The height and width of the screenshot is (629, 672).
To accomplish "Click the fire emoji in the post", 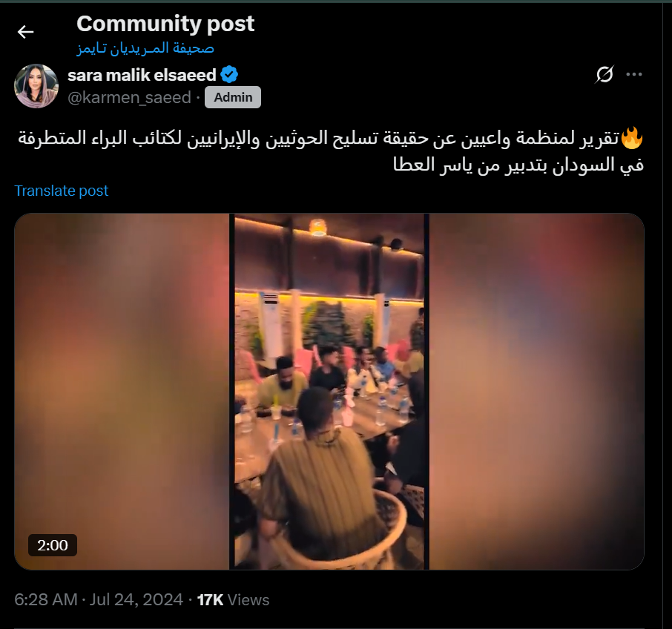I will pos(632,138).
